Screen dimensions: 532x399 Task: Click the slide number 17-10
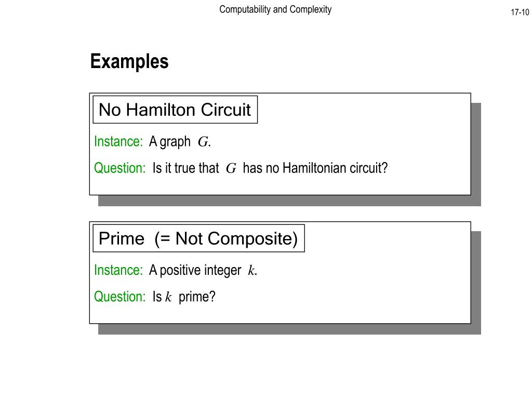click(520, 12)
